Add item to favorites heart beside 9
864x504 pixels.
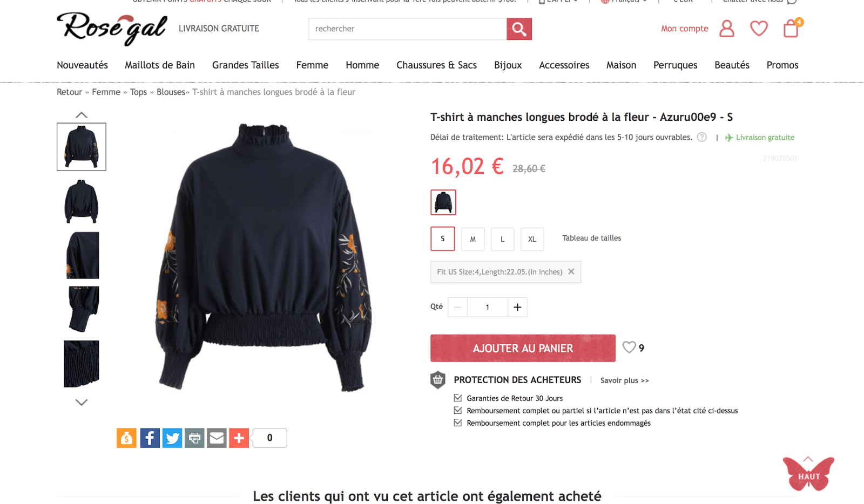coord(629,348)
